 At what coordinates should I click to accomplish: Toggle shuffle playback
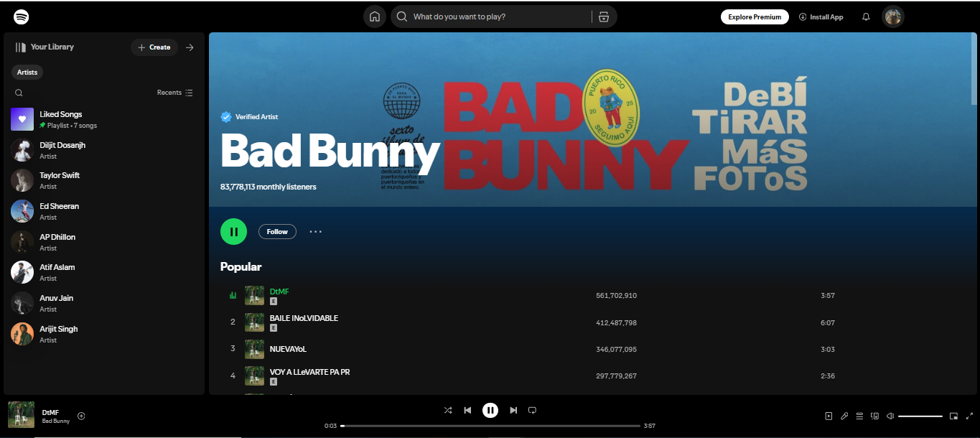(448, 410)
